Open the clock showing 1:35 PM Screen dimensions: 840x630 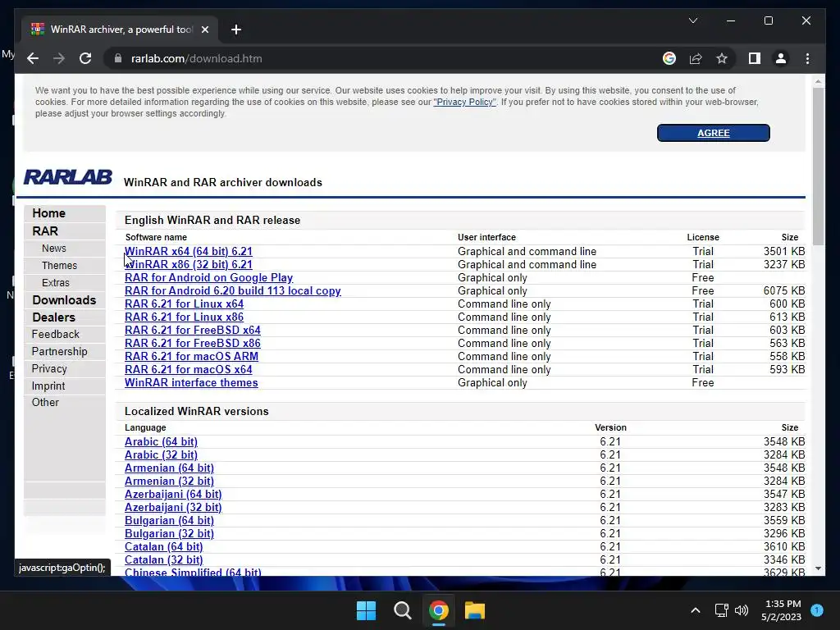click(x=781, y=610)
